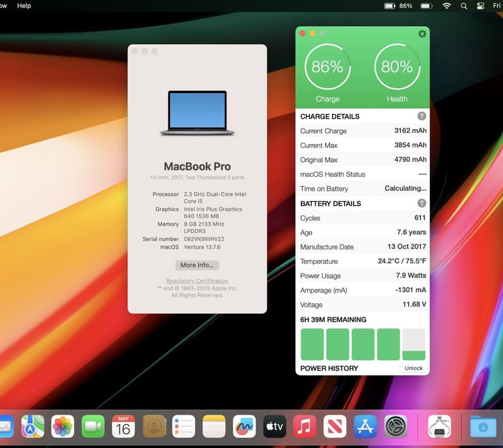
Task: Click serial number C02VN3NVHV22
Action: tap(204, 239)
